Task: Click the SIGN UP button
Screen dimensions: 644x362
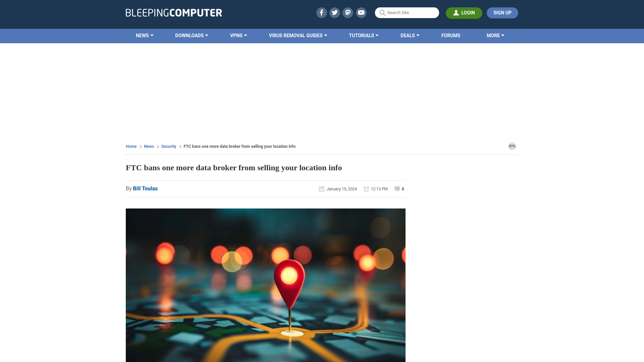Action: 502,12
